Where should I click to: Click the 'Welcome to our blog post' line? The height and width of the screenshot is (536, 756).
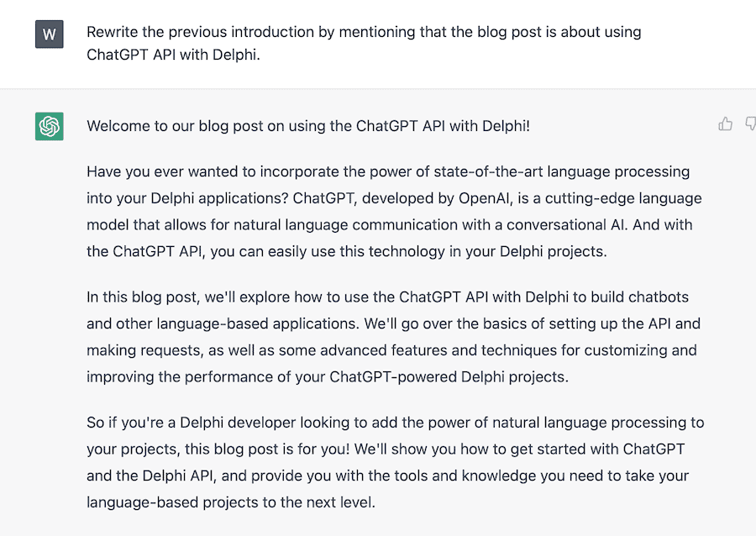pos(308,127)
